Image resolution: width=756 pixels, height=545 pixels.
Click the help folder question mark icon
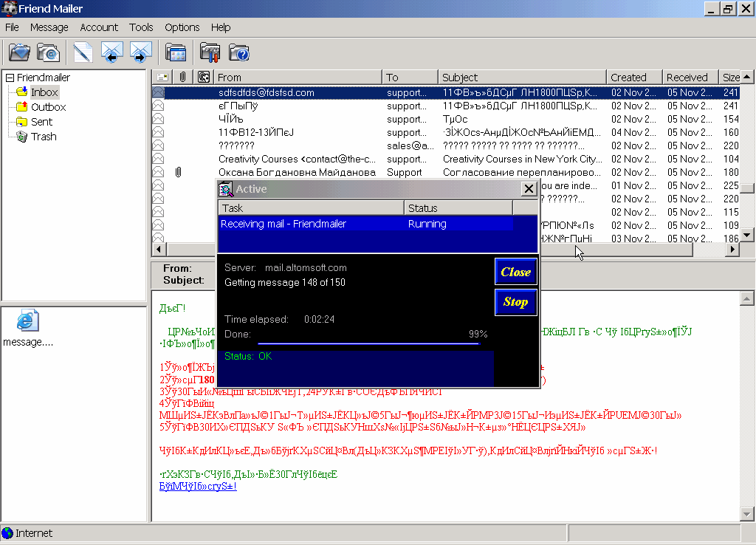[238, 52]
